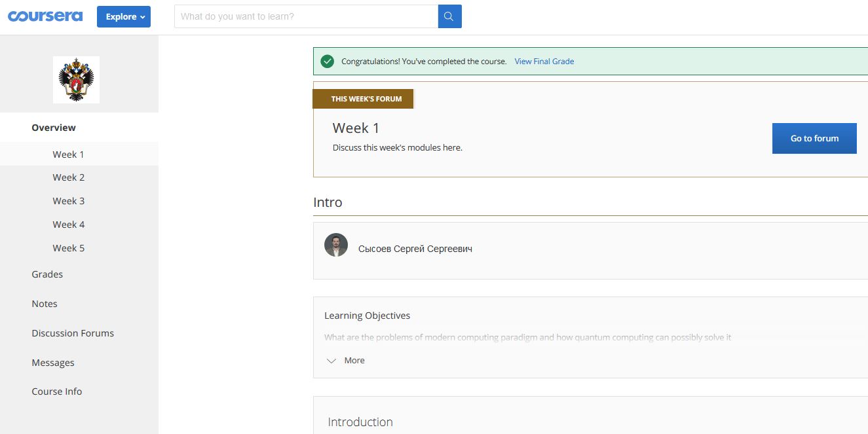Go to Discussion Forums
Viewport: 868px width, 434px height.
pos(73,333)
